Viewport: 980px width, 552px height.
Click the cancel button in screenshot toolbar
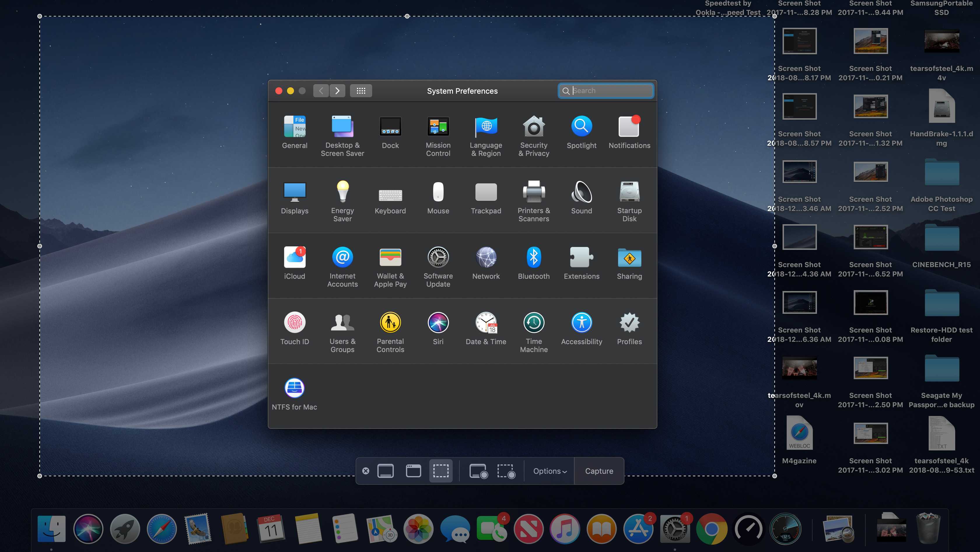(x=365, y=471)
